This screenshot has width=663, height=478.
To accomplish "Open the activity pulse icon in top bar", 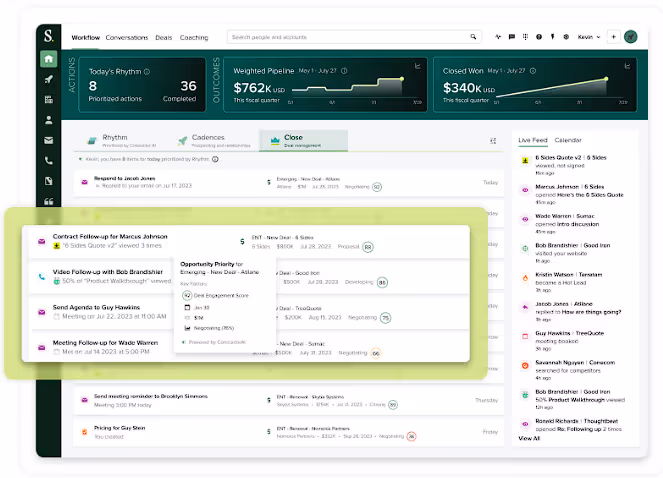I will [x=498, y=37].
